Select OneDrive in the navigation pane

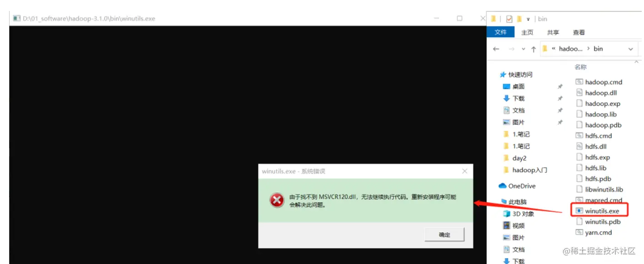click(x=522, y=186)
